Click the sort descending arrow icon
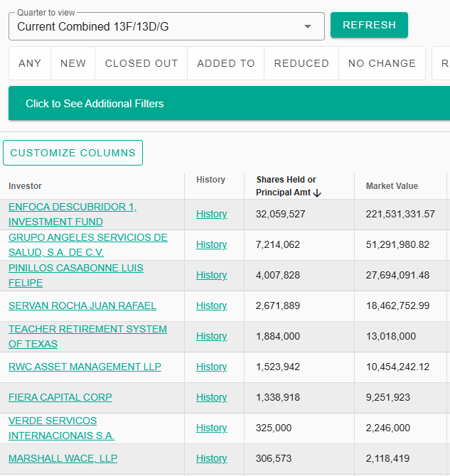Screen dimensions: 450x476 pyautogui.click(x=317, y=193)
